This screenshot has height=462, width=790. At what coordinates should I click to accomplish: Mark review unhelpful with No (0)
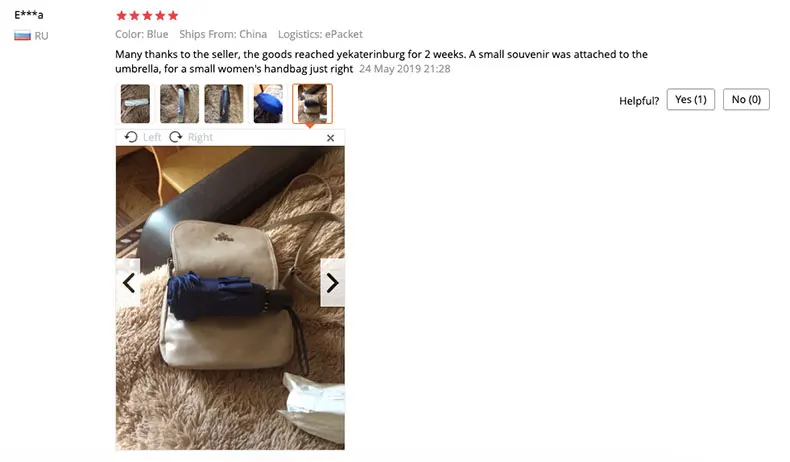click(746, 99)
